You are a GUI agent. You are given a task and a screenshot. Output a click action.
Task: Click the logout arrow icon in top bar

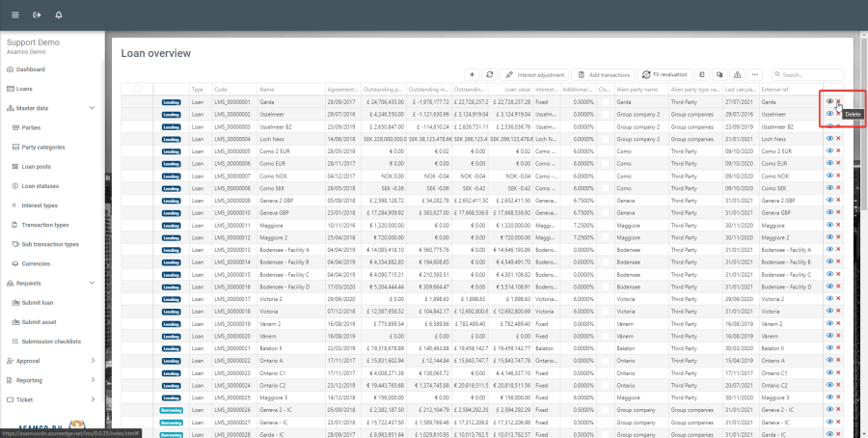tap(37, 15)
